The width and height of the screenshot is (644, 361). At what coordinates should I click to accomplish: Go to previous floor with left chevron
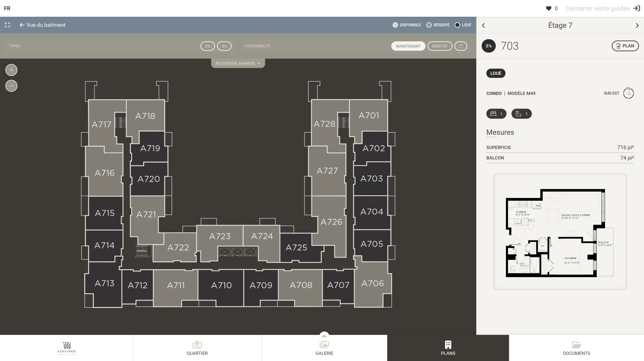[x=483, y=25]
